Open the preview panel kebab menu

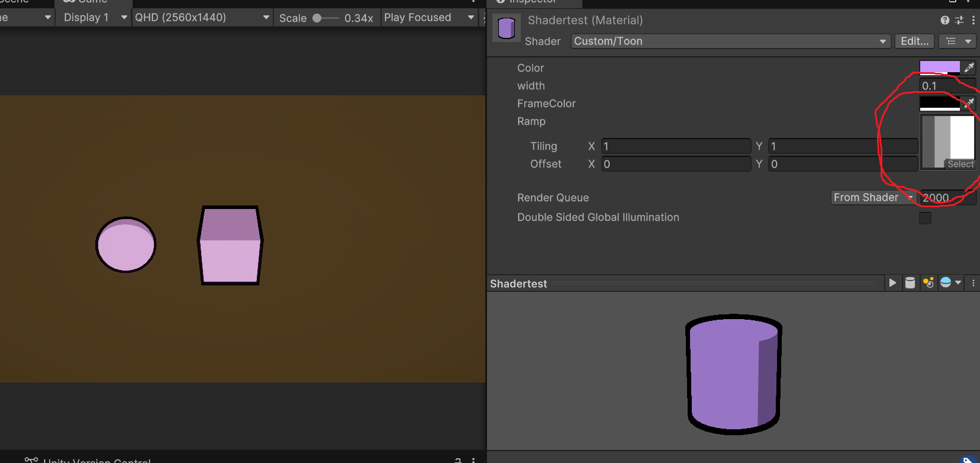(973, 283)
